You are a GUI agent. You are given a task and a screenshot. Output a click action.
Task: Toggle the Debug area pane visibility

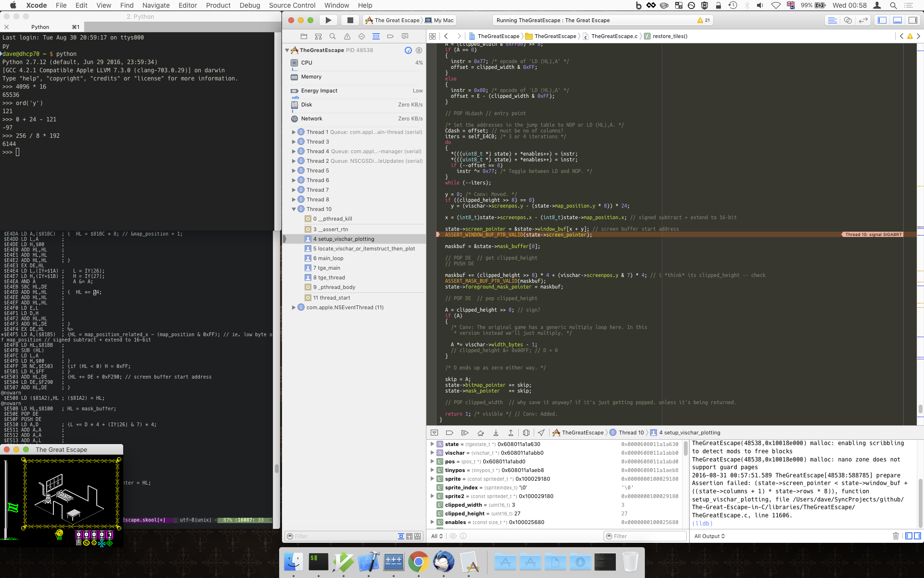point(898,20)
